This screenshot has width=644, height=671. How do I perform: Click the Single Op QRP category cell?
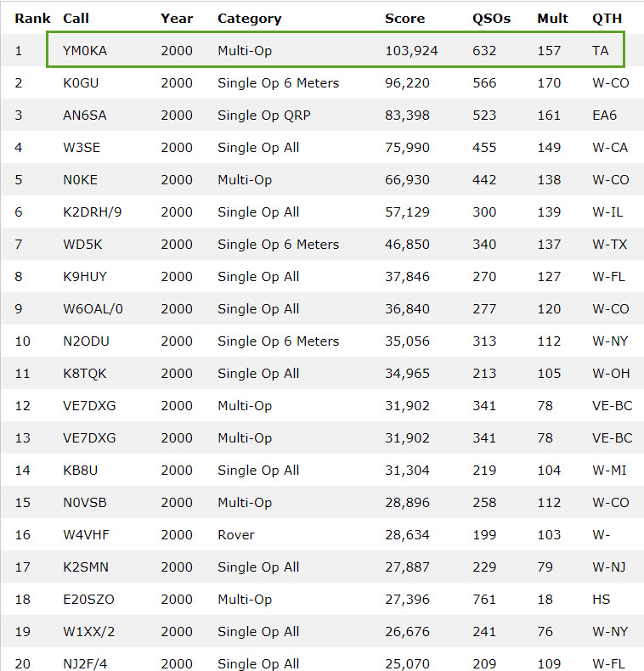[264, 116]
